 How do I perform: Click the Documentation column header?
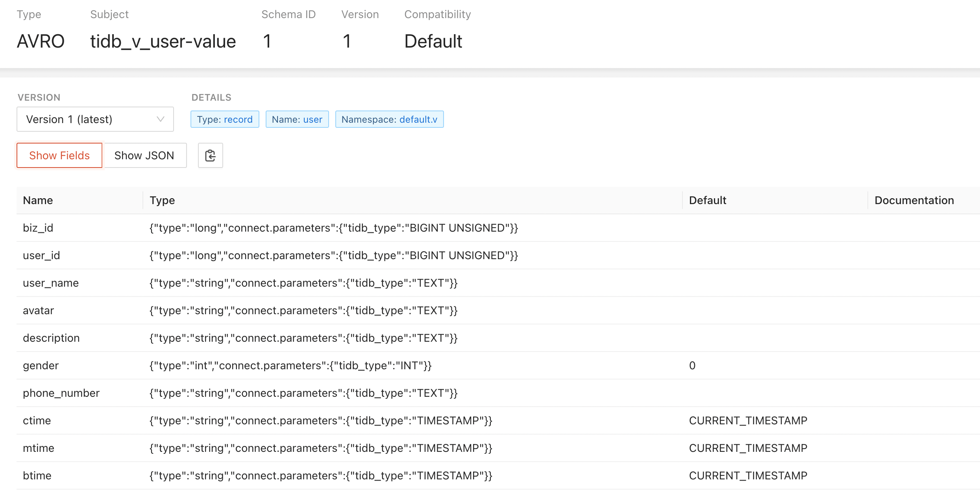(x=914, y=200)
